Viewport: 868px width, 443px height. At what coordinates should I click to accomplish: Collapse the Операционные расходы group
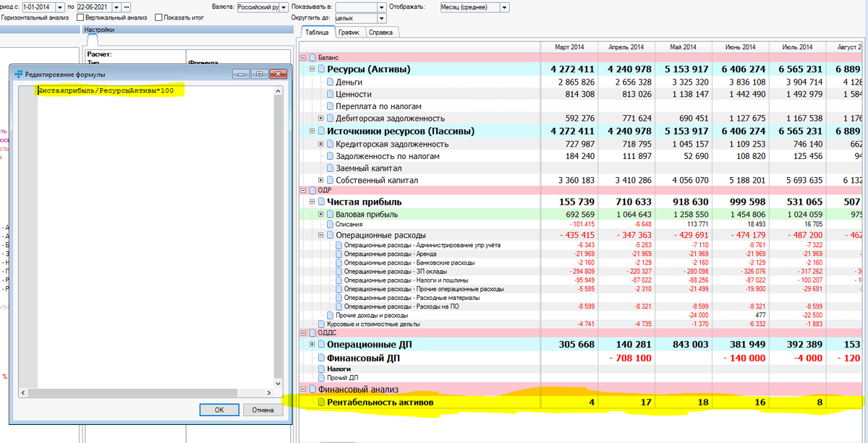point(320,235)
